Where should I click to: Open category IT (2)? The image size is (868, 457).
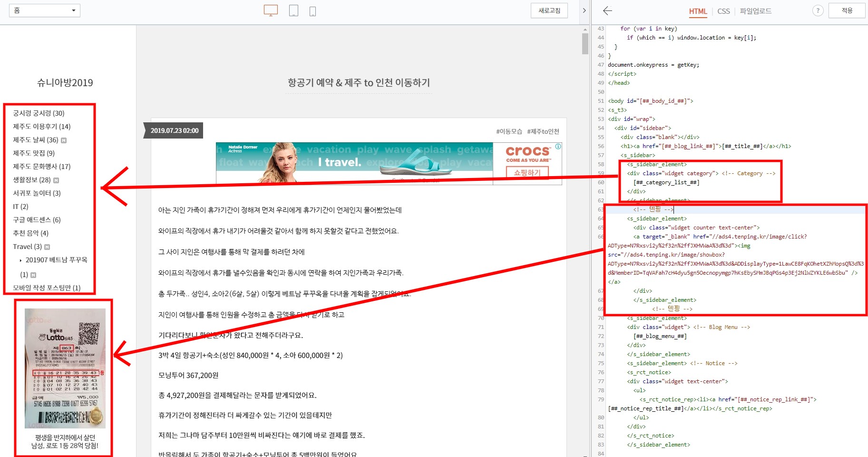(20, 207)
